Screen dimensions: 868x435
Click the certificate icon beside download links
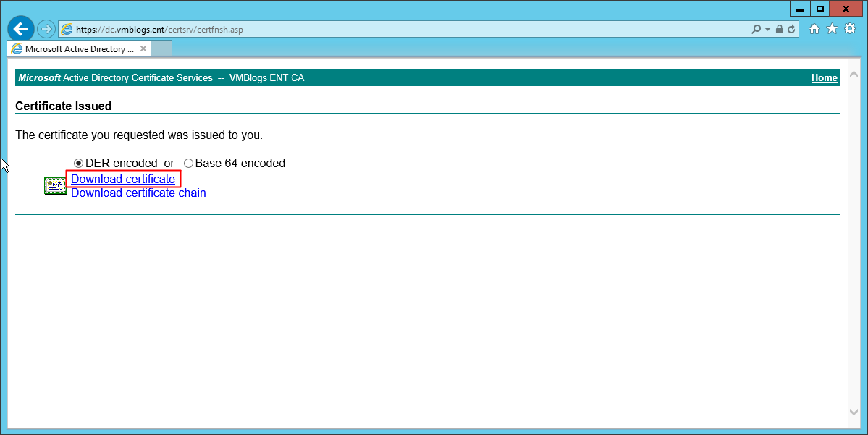click(55, 186)
